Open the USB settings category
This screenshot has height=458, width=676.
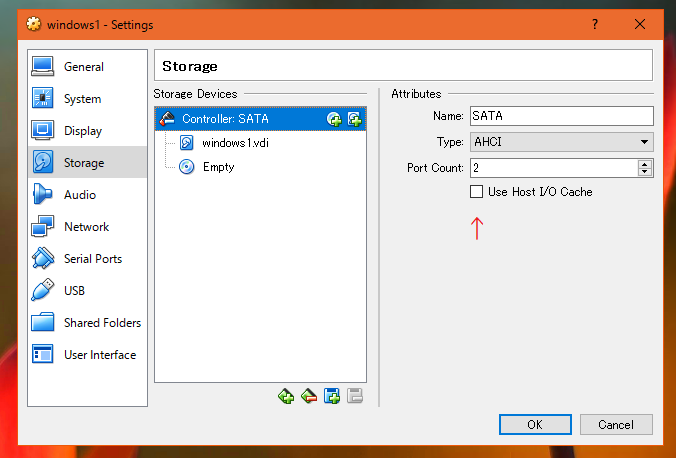(x=87, y=290)
